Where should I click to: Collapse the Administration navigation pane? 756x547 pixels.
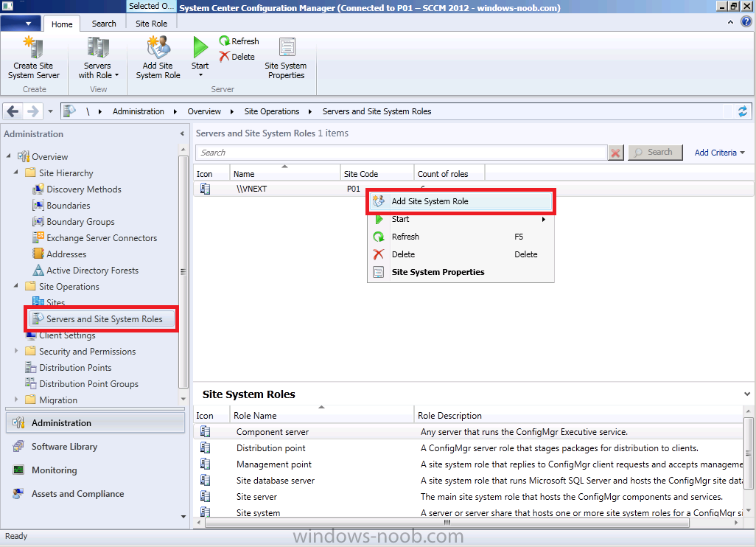pyautogui.click(x=182, y=133)
